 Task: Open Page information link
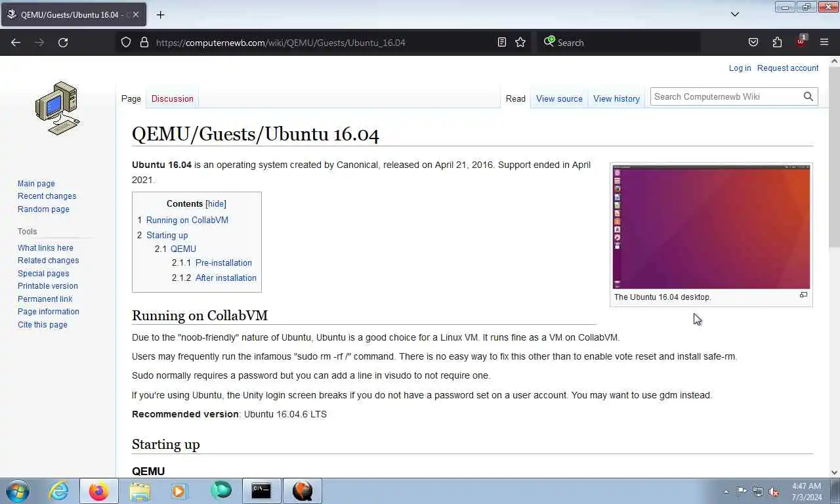pos(48,312)
